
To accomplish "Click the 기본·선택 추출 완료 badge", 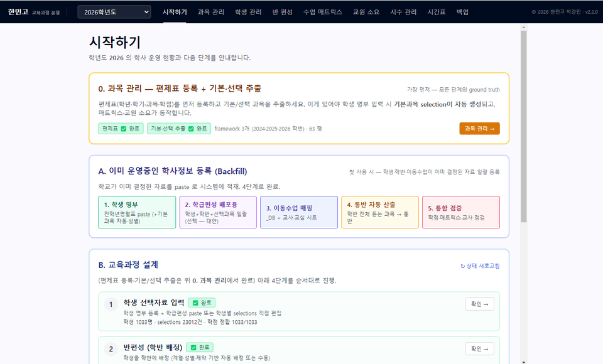I will 179,129.
